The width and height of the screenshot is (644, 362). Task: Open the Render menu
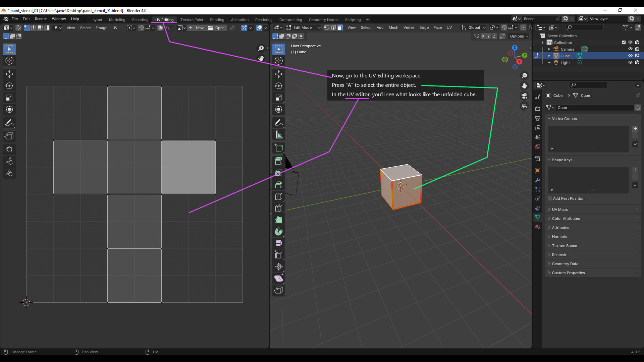[41, 19]
